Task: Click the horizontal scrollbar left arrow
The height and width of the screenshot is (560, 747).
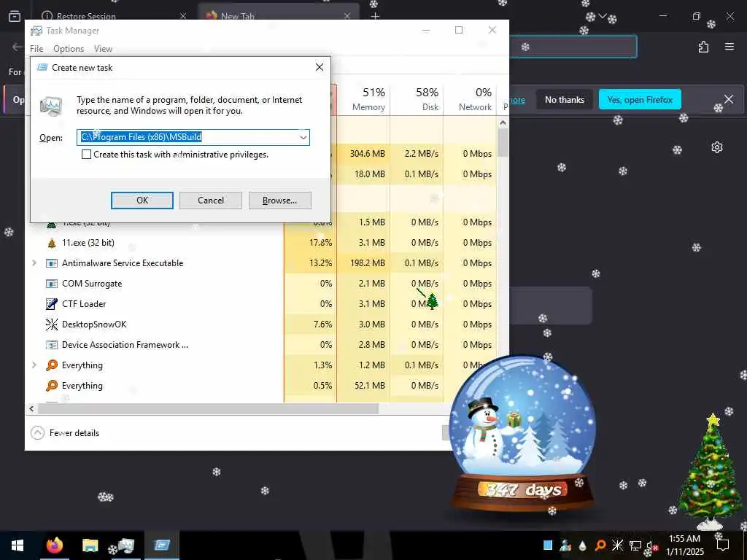Action: tap(32, 408)
